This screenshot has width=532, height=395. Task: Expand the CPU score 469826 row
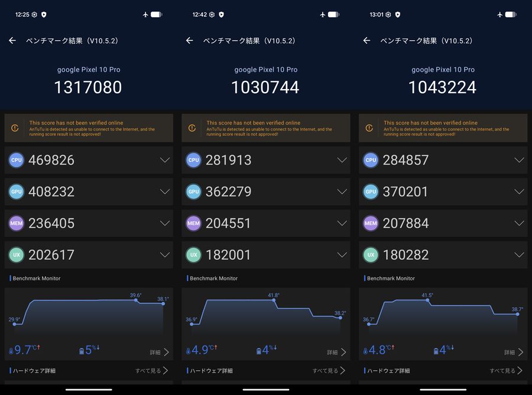(165, 160)
